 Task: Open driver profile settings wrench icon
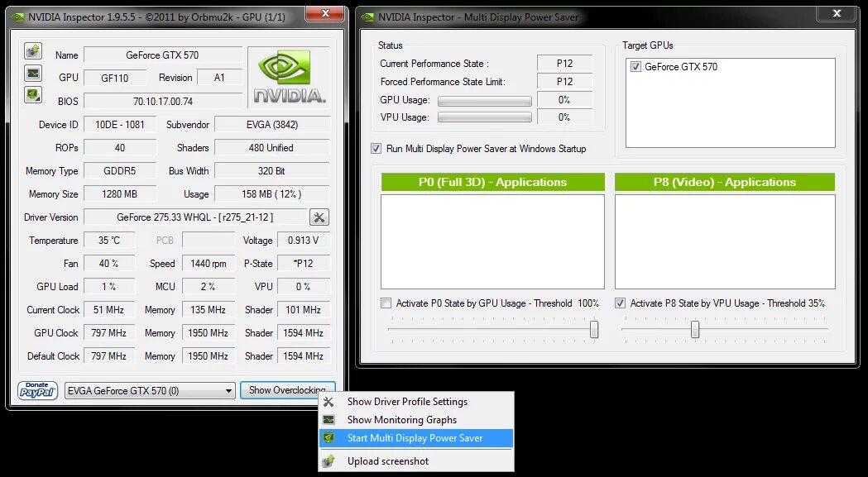click(x=319, y=217)
